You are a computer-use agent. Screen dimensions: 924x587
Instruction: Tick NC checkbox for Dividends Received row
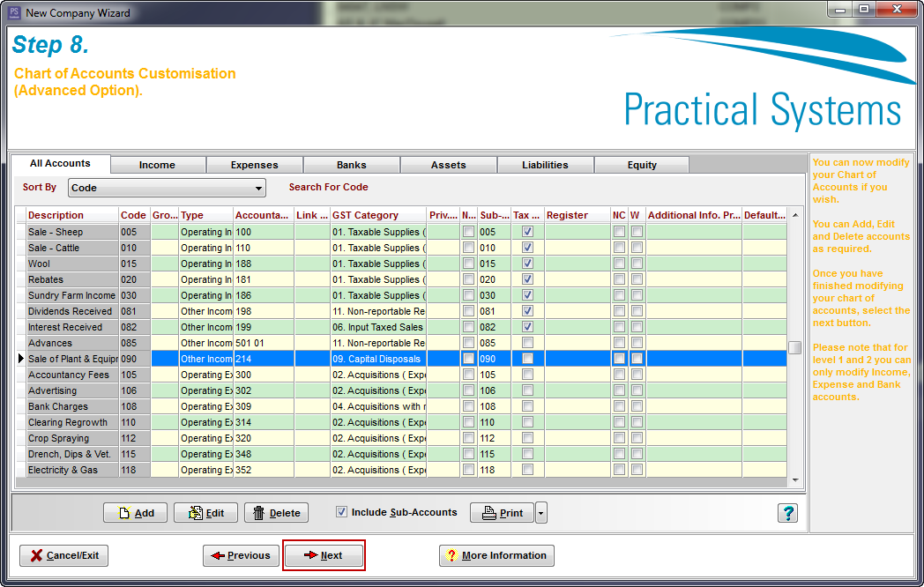619,311
